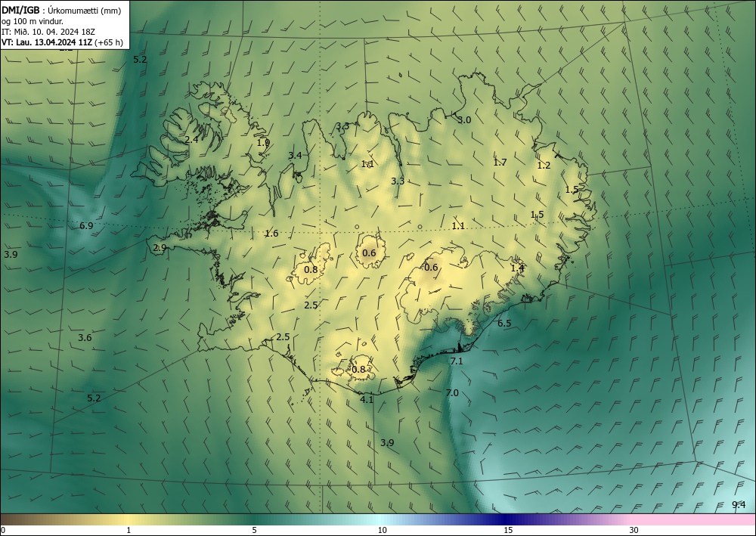Click the 7.1 value by south coast
The image size is (756, 536).
point(456,361)
